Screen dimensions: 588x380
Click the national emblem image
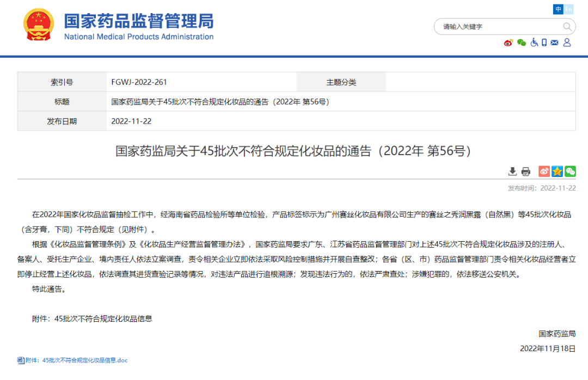click(38, 24)
